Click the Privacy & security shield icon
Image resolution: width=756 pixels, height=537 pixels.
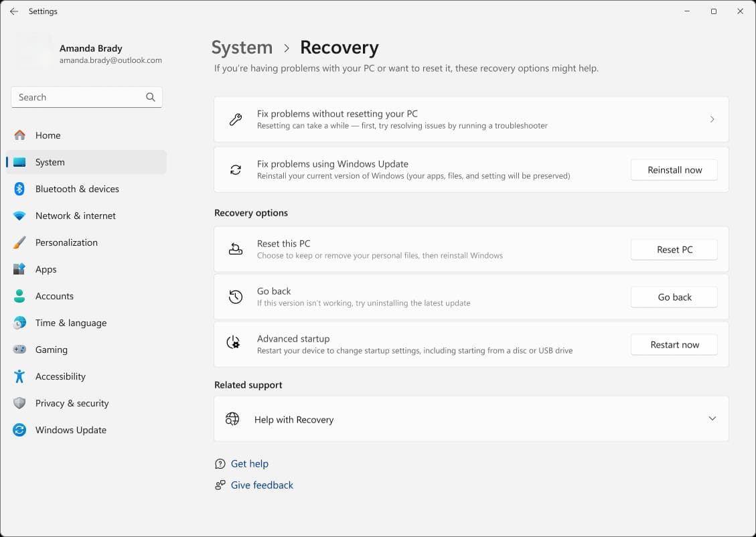(19, 403)
